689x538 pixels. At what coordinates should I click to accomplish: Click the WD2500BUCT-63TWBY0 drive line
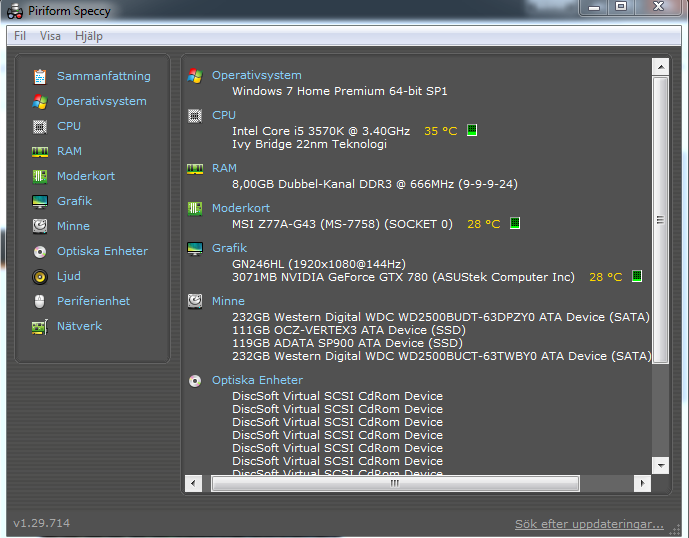coord(442,356)
